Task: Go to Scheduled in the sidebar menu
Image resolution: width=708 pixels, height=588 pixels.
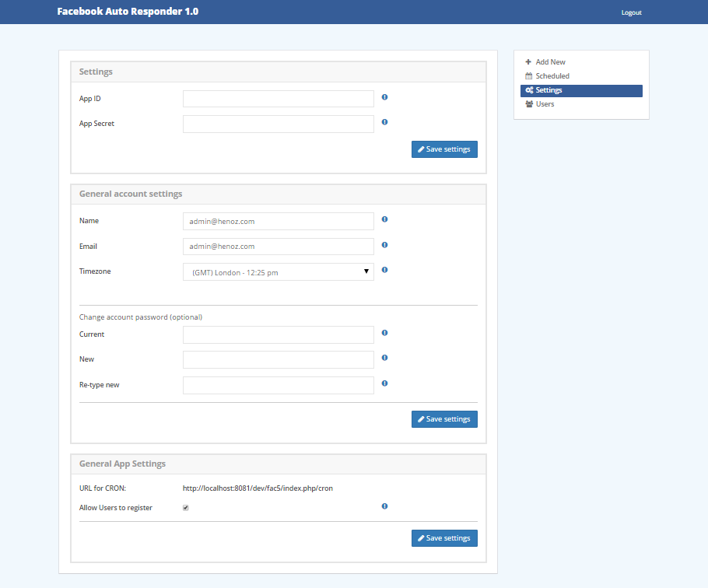Action: (552, 76)
